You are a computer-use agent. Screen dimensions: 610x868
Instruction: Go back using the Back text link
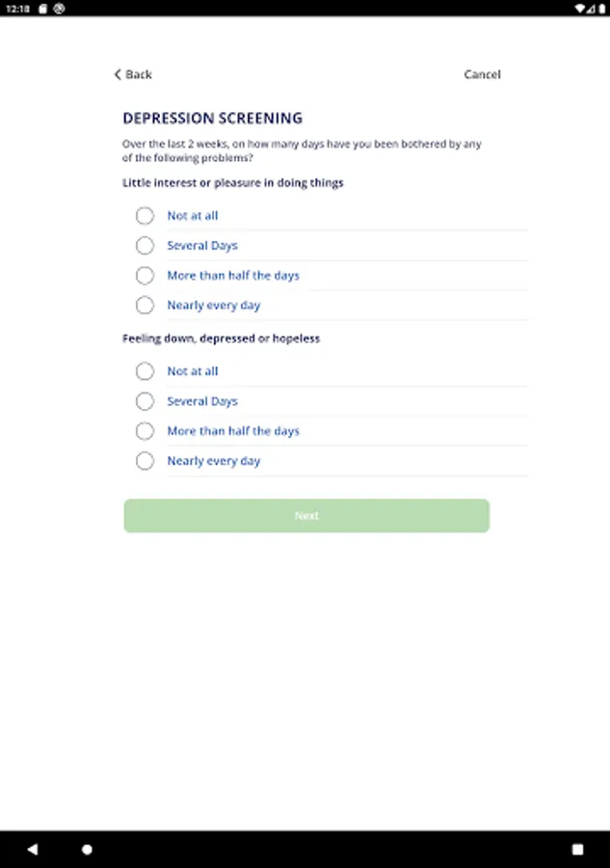(139, 74)
